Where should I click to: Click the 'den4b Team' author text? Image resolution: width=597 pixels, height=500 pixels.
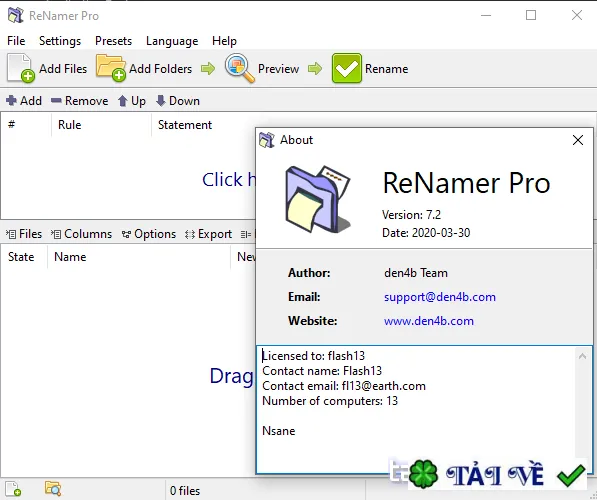click(x=416, y=273)
